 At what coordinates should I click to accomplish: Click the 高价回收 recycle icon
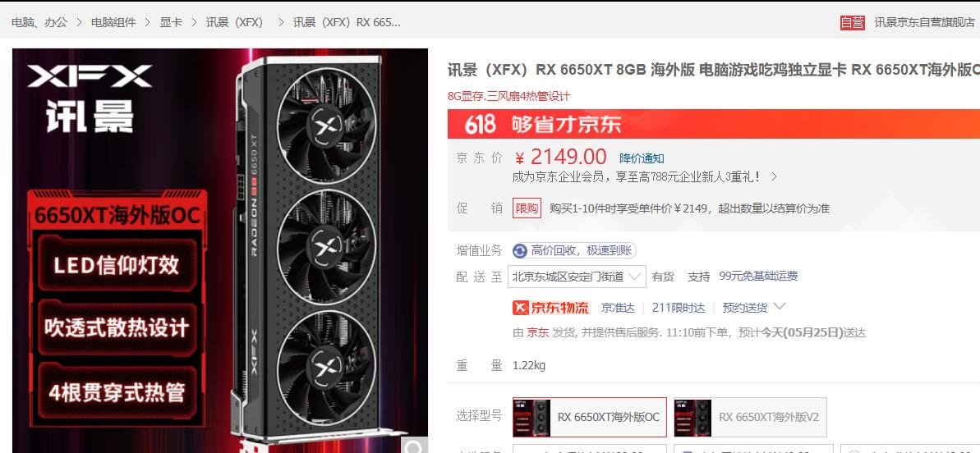pos(519,251)
